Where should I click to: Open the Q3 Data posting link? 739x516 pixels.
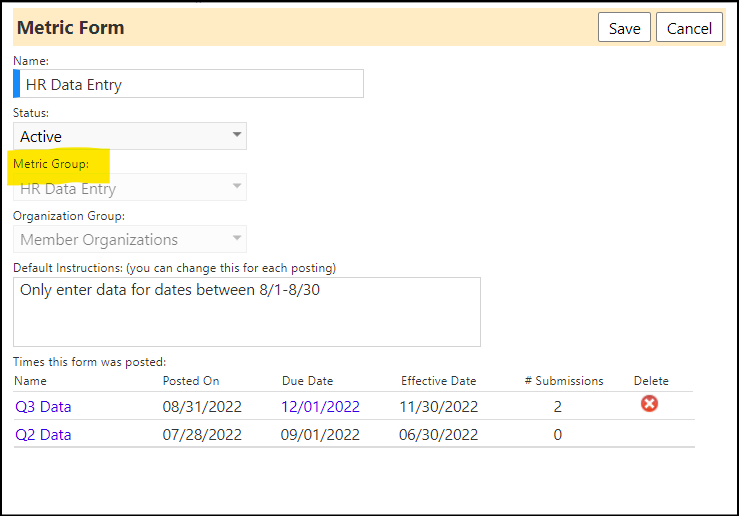tap(43, 406)
